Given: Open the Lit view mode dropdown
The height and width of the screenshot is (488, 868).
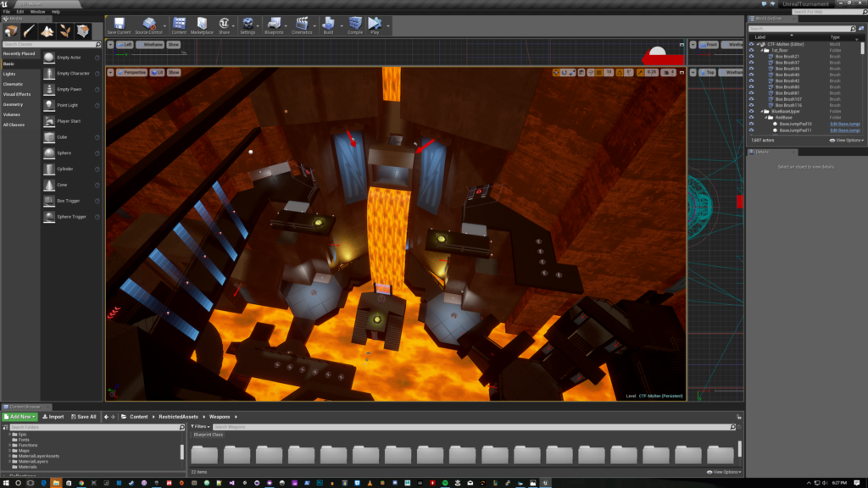Looking at the screenshot, I should tap(157, 73).
